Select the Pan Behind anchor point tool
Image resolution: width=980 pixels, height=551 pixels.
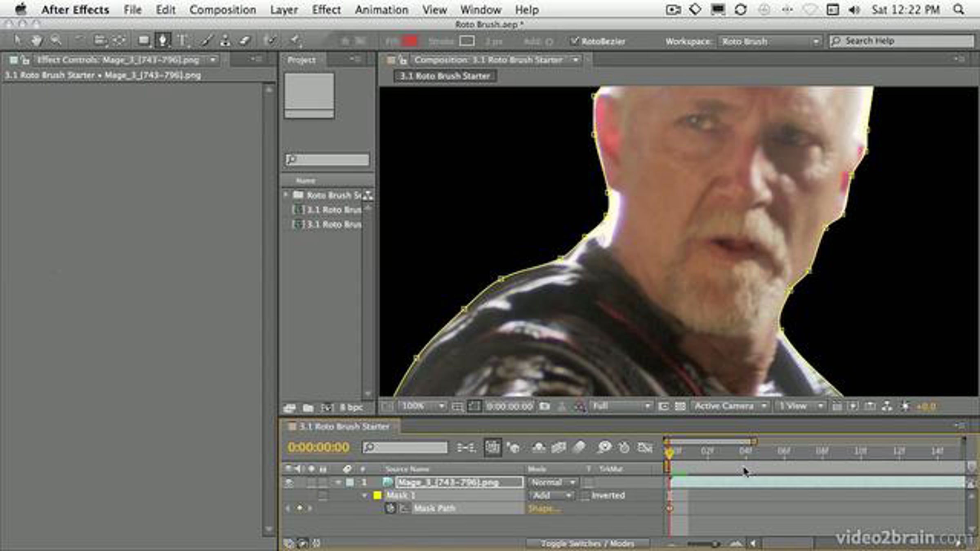[x=119, y=40]
